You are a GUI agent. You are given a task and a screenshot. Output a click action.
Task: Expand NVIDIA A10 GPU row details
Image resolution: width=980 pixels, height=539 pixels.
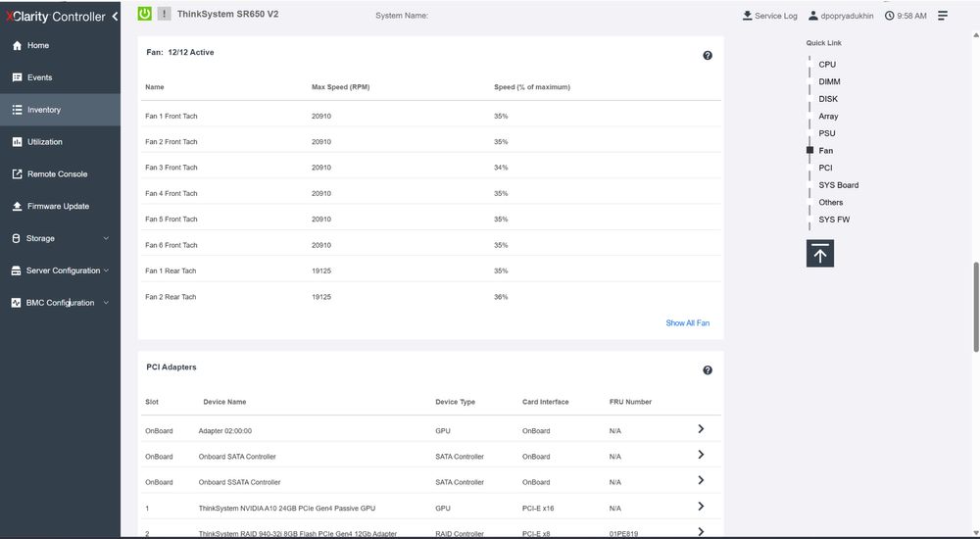pos(701,507)
